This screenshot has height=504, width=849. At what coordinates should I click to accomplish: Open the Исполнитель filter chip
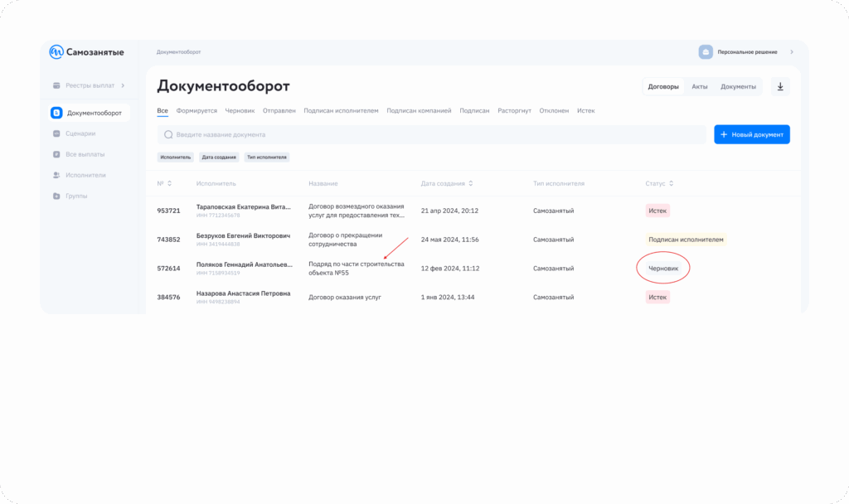(175, 157)
